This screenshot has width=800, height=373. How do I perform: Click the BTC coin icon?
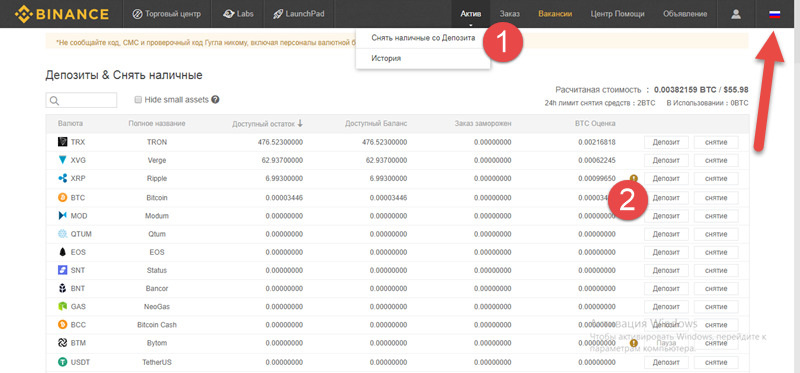pos(63,197)
